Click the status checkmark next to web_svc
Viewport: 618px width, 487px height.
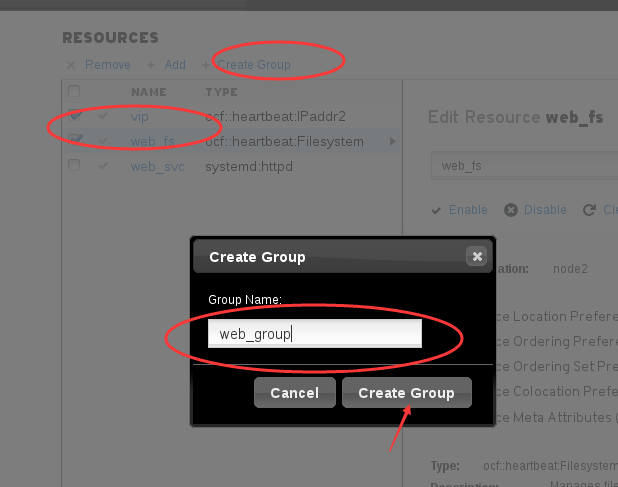[x=103, y=166]
